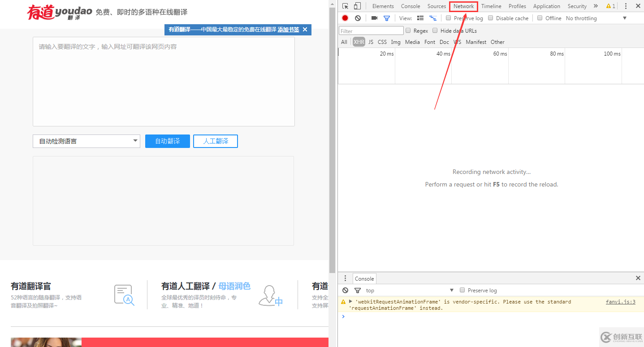Filter requests by JS
Screen dimensions: 644x347
point(371,42)
